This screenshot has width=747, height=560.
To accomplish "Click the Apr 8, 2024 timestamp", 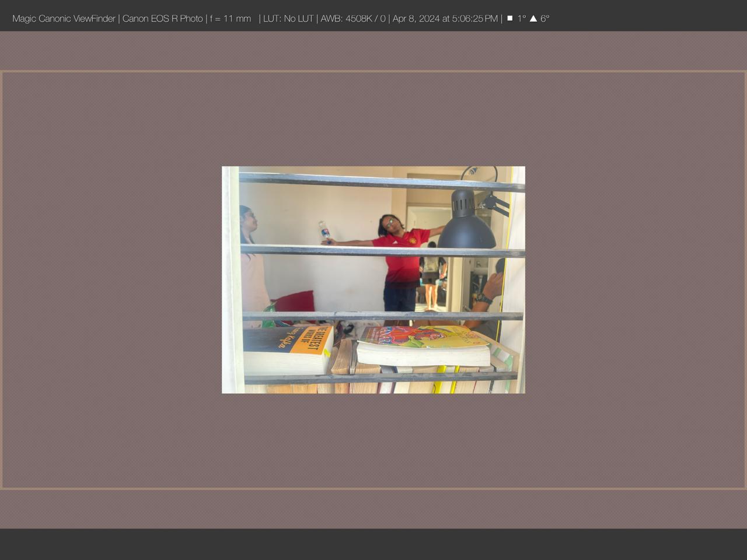I will tap(445, 19).
